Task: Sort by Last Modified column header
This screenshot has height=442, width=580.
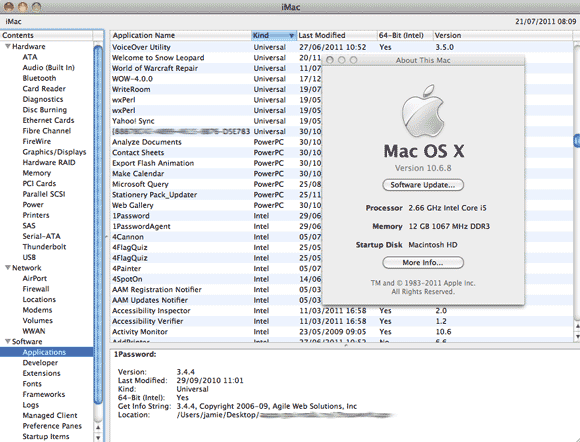Action: pos(336,36)
